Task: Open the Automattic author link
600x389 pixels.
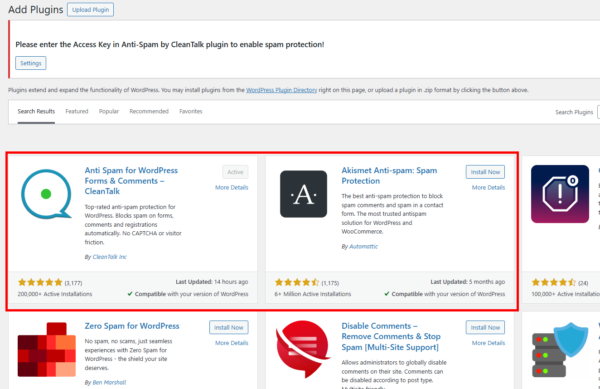Action: (364, 247)
